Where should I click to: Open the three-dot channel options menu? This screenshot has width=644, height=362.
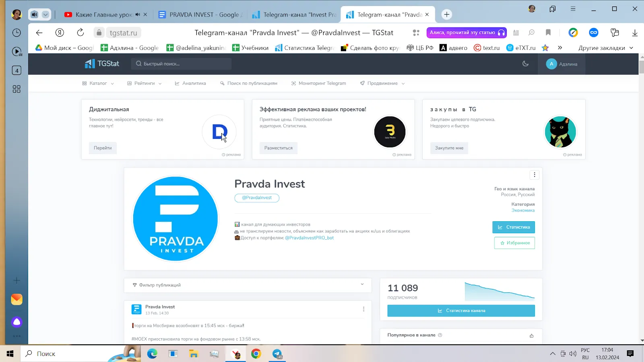point(535,175)
